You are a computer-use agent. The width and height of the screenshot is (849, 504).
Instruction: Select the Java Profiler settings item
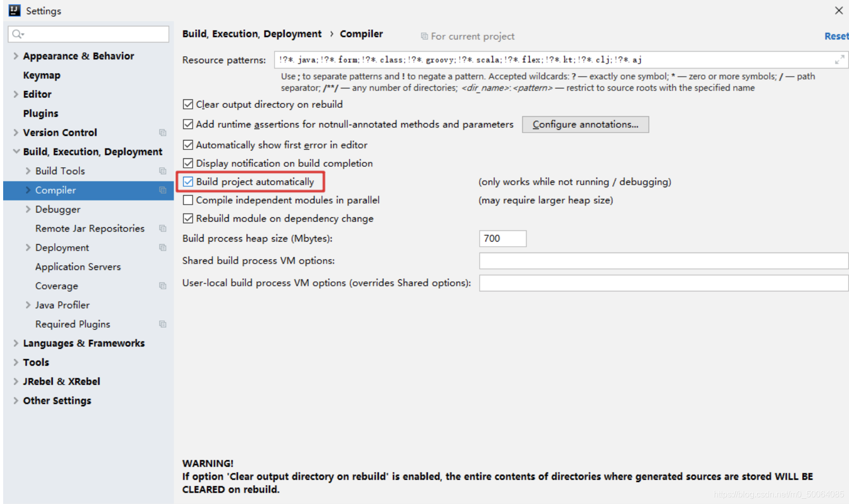coord(62,305)
